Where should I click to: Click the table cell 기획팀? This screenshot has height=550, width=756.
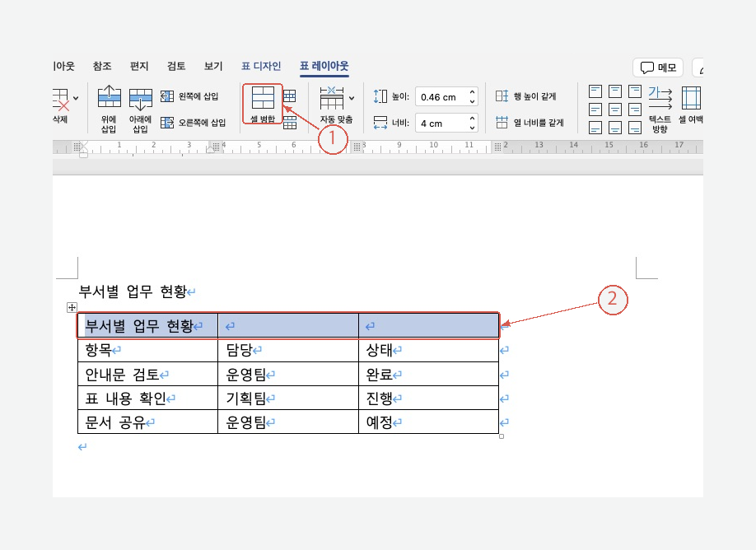click(x=288, y=399)
